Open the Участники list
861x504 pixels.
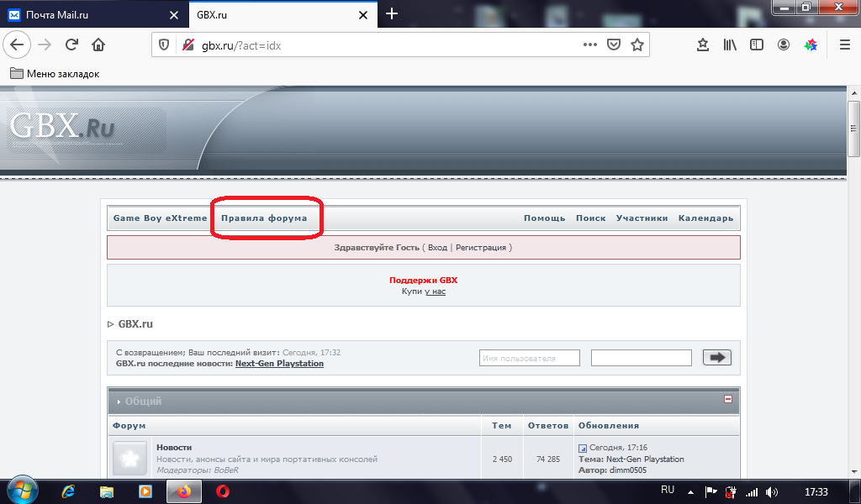tap(642, 218)
